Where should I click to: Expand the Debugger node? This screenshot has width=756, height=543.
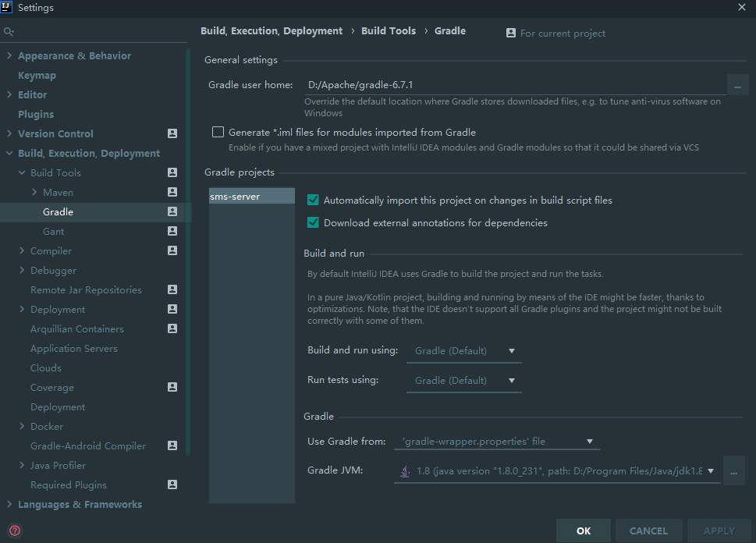pyautogui.click(x=22, y=270)
